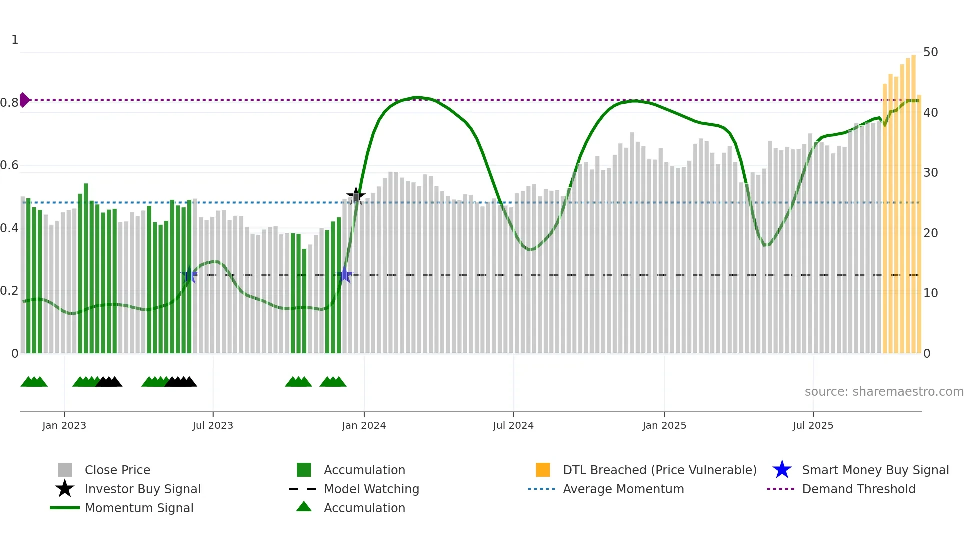Image resolution: width=980 pixels, height=551 pixels.
Task: Click the purple diamond Demand Threshold marker
Action: [x=24, y=100]
